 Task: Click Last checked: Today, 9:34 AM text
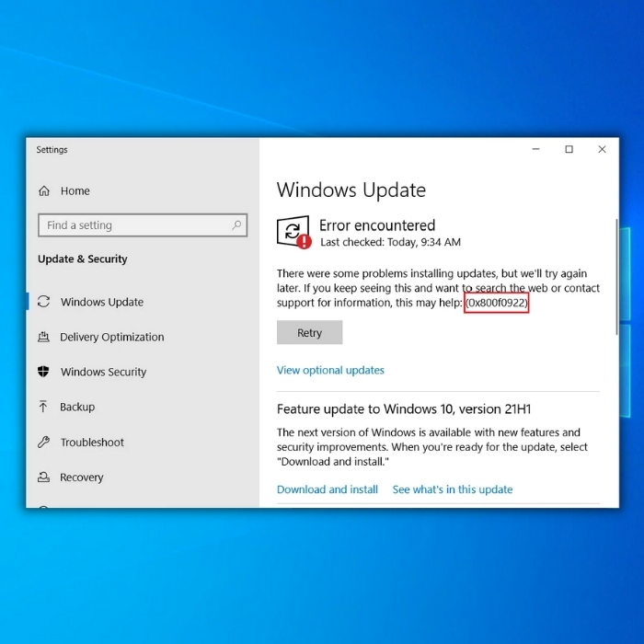coord(390,242)
